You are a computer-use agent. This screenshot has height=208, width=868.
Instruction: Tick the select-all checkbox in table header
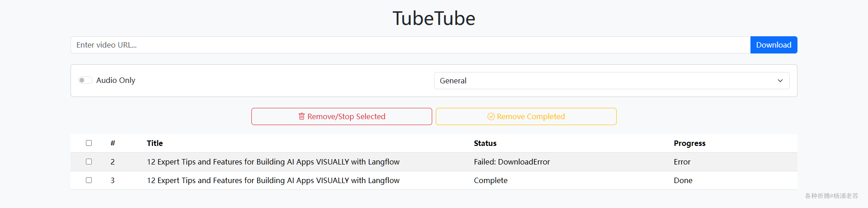pyautogui.click(x=89, y=143)
